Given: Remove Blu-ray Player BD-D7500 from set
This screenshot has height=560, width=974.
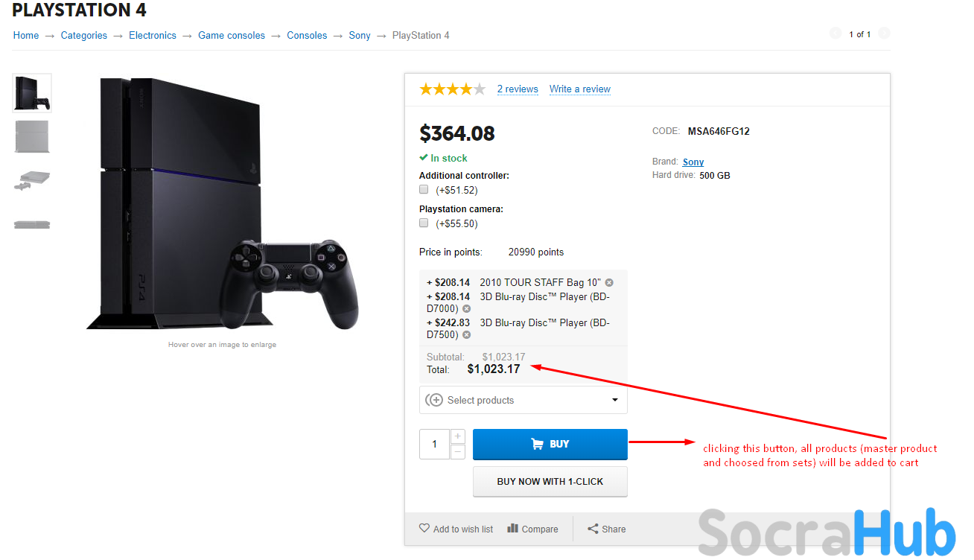Looking at the screenshot, I should coord(467,335).
